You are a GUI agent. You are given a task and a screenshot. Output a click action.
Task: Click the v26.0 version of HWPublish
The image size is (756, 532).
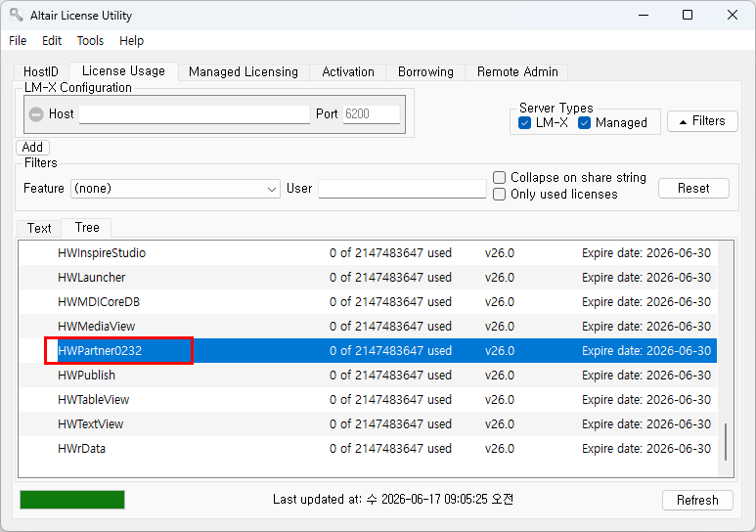click(500, 376)
